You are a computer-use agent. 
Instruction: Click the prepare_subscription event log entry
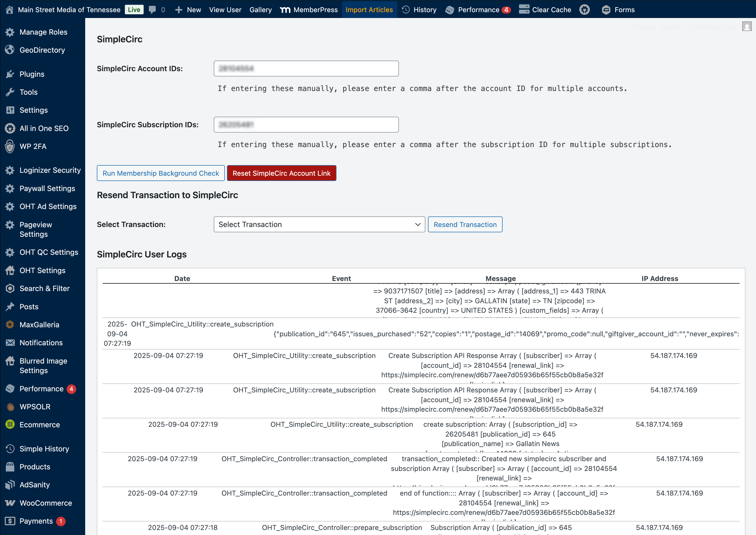pos(342,527)
